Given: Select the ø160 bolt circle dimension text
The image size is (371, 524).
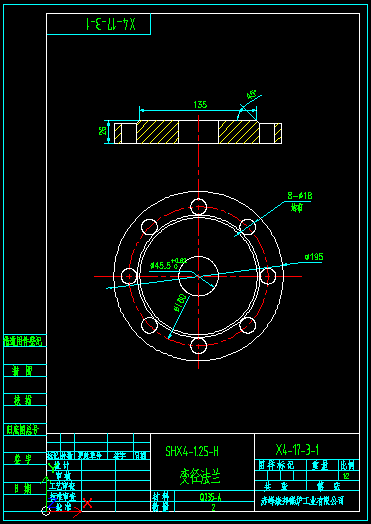Looking at the screenshot, I should [x=180, y=303].
